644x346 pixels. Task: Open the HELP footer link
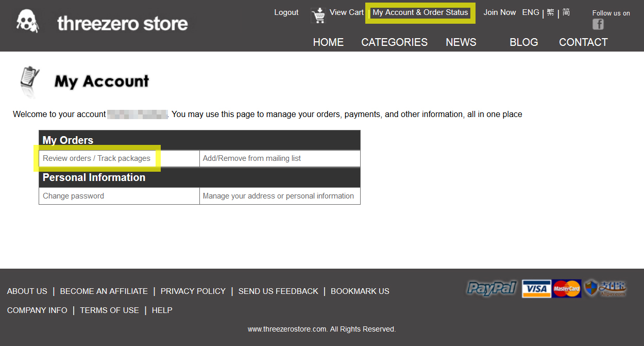(162, 310)
